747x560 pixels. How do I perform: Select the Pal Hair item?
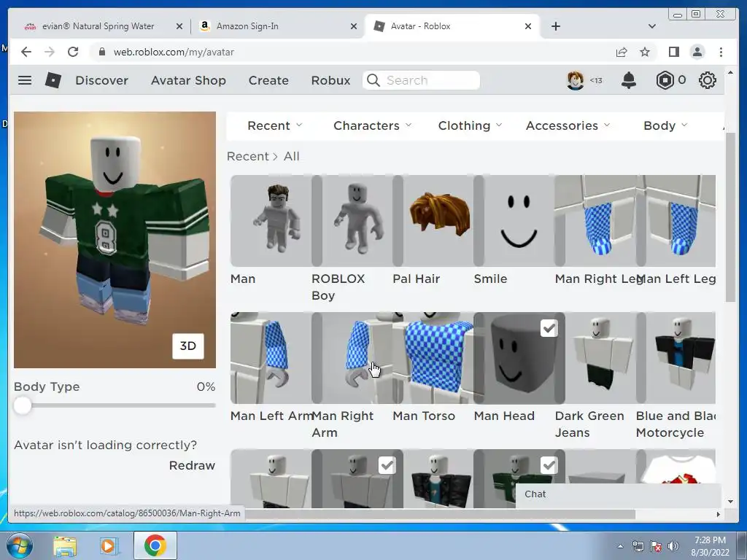[438, 220]
